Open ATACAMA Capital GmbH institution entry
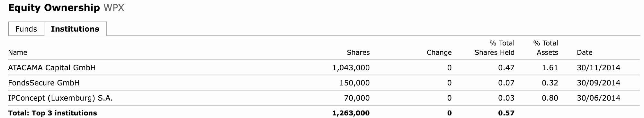The height and width of the screenshot is (118, 644). coord(52,68)
